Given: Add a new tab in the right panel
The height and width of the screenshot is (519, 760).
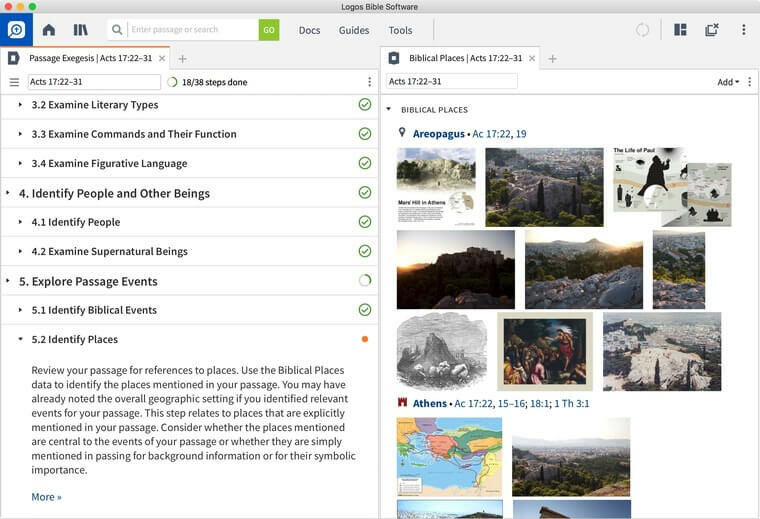Looking at the screenshot, I should [552, 59].
